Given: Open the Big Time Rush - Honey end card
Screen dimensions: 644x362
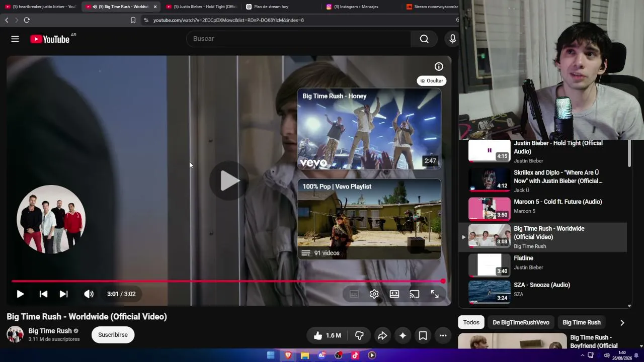Looking at the screenshot, I should pos(369,129).
